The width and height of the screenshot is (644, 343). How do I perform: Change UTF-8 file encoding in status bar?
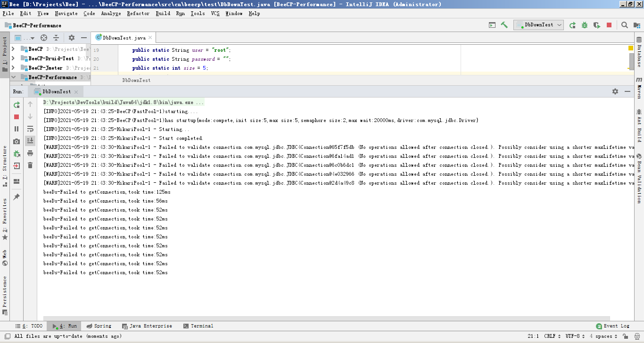click(x=575, y=336)
